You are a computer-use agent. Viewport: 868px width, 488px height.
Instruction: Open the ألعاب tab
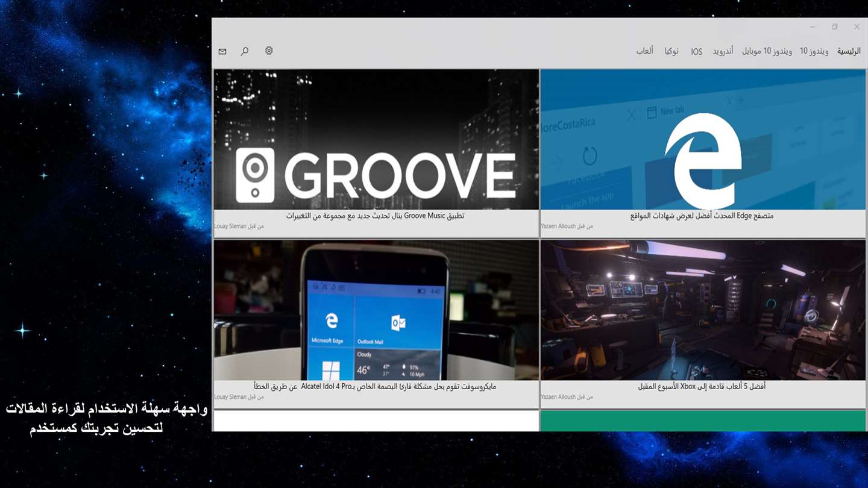pyautogui.click(x=645, y=51)
